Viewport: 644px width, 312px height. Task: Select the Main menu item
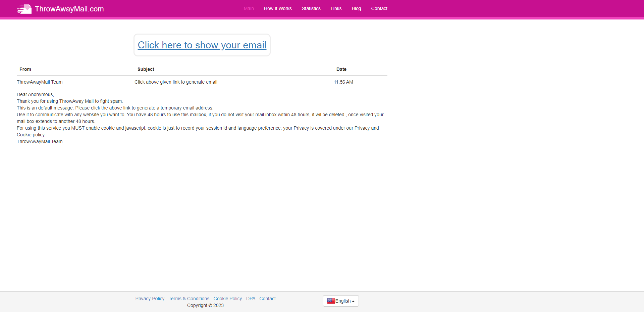[249, 8]
